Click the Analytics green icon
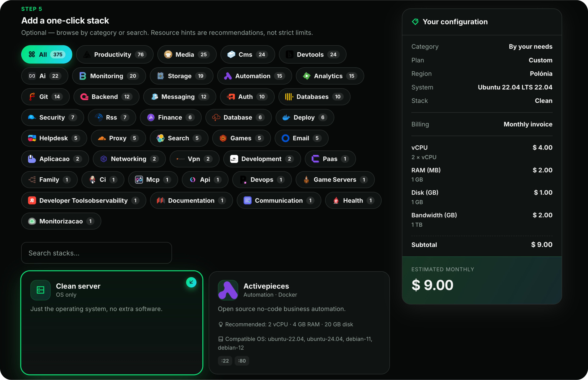 tap(307, 76)
